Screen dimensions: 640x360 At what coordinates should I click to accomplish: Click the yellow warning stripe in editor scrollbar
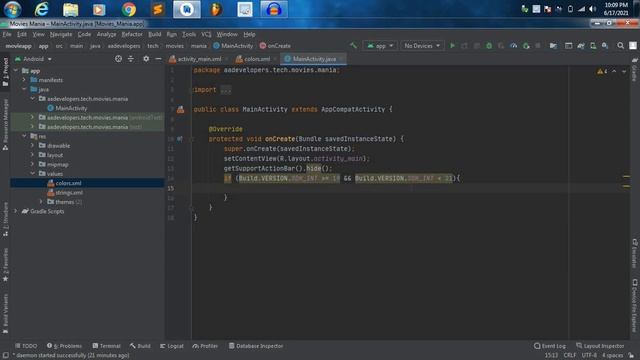(626, 176)
